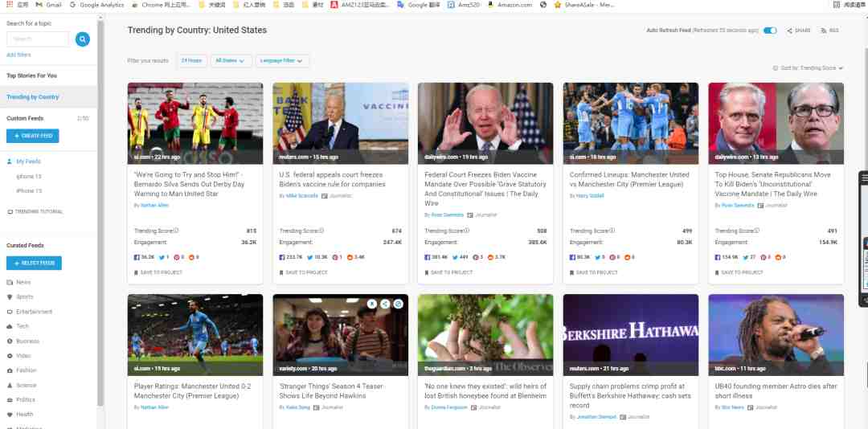868x429 pixels.
Task: Open the Trending Tutorial item
Action: [x=35, y=212]
